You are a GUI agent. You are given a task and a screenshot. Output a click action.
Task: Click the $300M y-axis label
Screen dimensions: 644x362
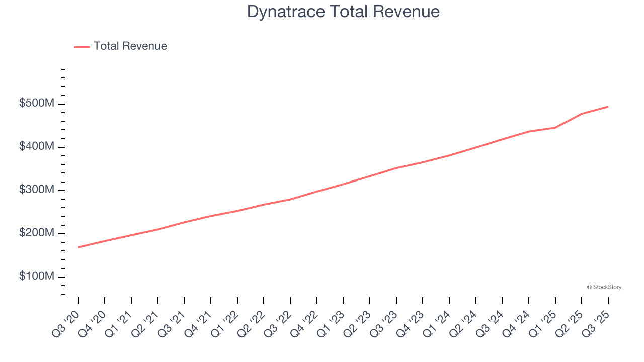click(36, 189)
